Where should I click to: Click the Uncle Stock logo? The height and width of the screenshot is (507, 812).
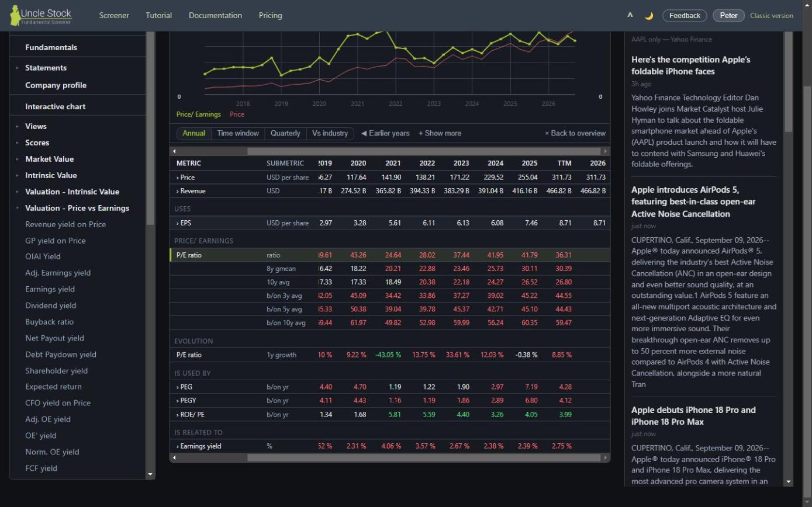tap(41, 15)
